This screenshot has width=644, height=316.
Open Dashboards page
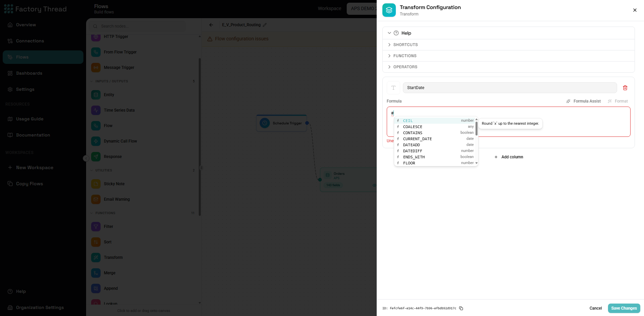coord(43,73)
